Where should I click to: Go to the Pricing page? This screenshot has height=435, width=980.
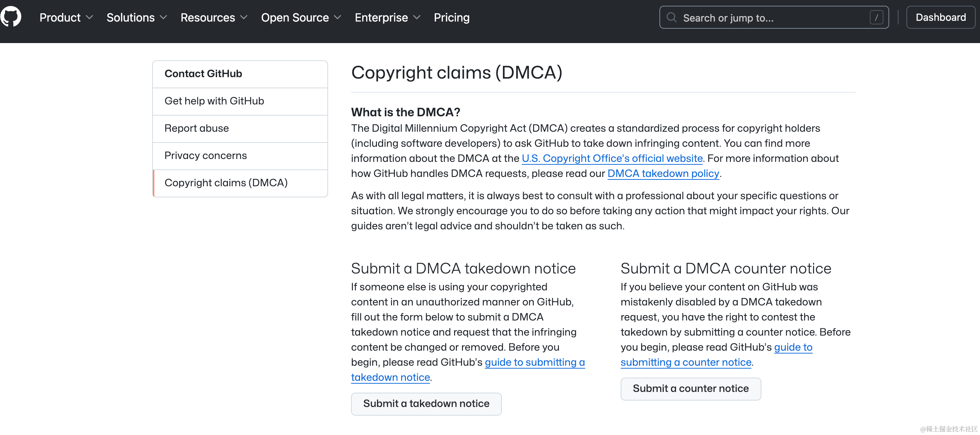[x=452, y=18]
